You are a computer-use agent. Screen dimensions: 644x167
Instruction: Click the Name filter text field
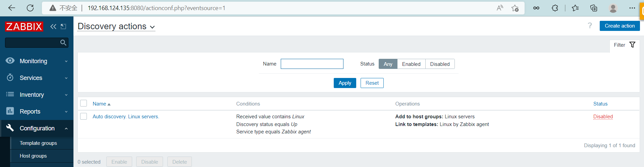[x=312, y=64]
